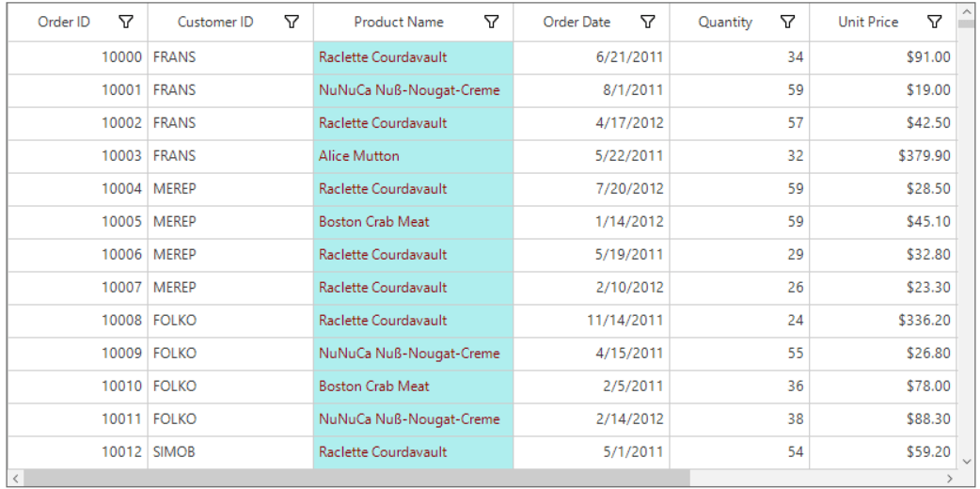Click the quantity cell 32

(x=739, y=156)
